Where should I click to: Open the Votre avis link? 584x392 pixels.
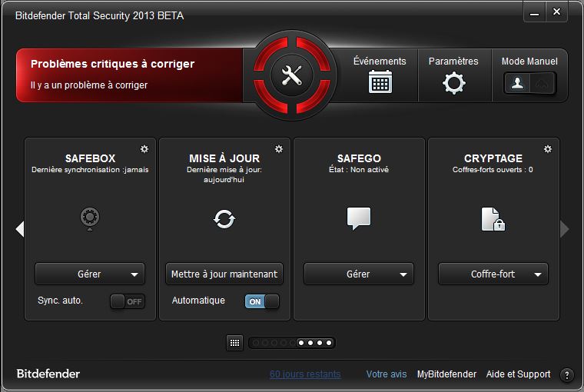tap(387, 374)
